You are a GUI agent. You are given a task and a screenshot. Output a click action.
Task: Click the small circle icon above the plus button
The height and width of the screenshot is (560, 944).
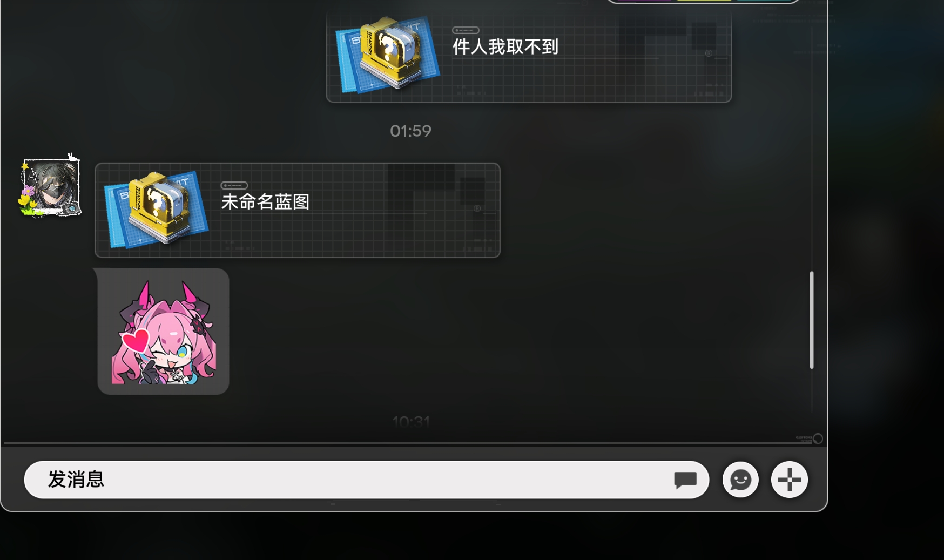818,438
